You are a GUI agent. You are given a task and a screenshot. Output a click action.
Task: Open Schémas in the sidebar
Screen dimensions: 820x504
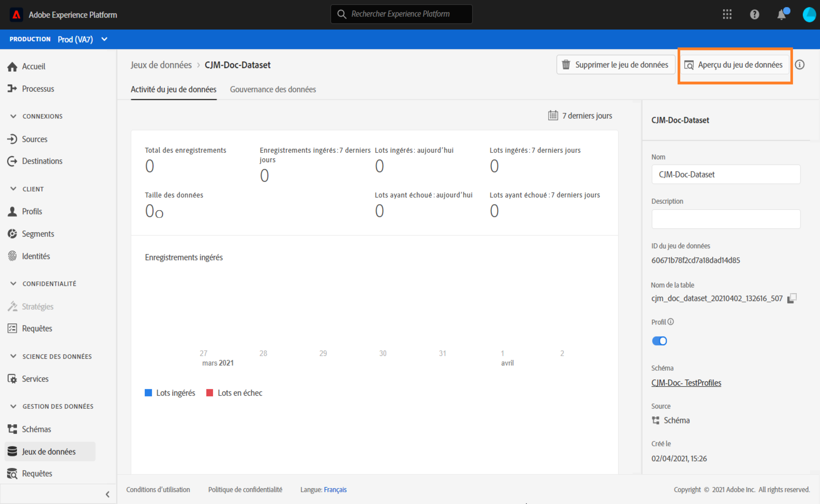[36, 429]
